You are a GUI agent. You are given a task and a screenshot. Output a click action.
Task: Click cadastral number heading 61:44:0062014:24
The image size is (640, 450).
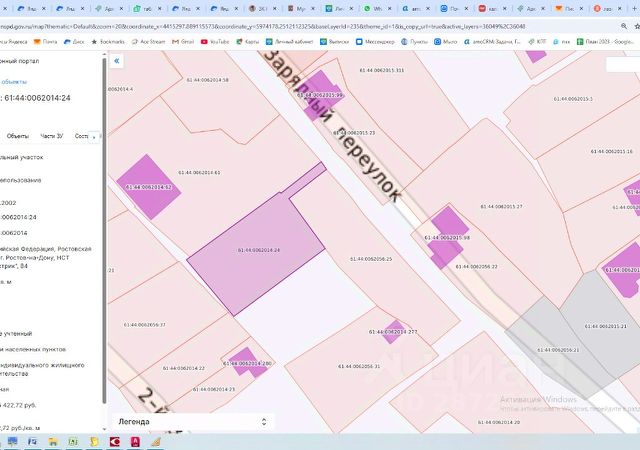click(37, 98)
